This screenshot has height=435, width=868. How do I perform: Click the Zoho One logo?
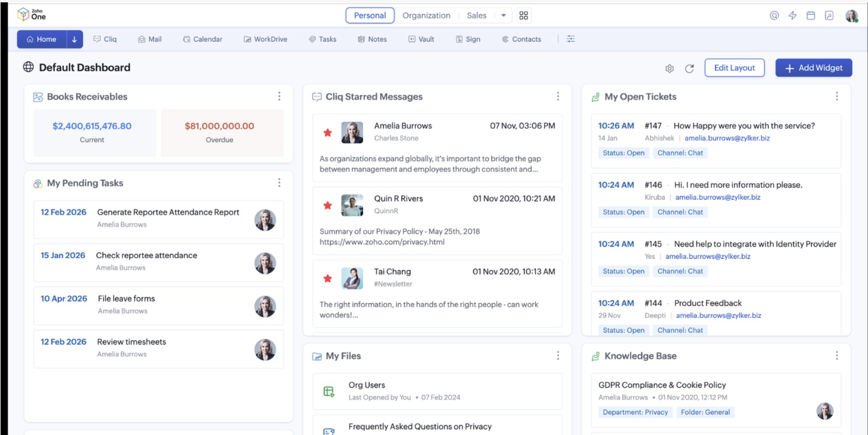point(32,14)
